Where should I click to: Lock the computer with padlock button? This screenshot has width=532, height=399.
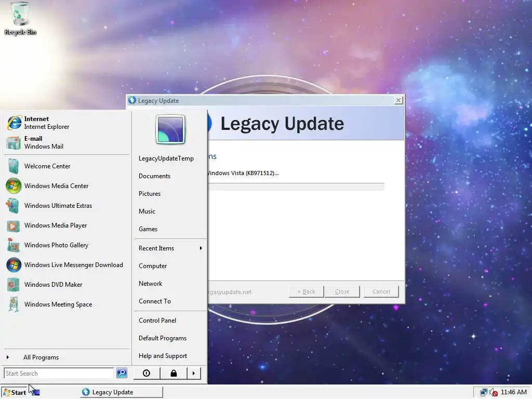pyautogui.click(x=174, y=373)
